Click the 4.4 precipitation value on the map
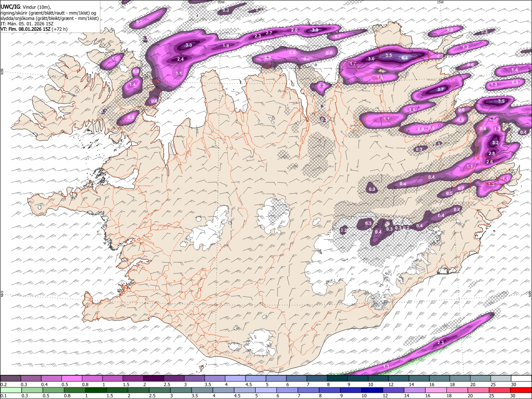 pyautogui.click(x=404, y=58)
